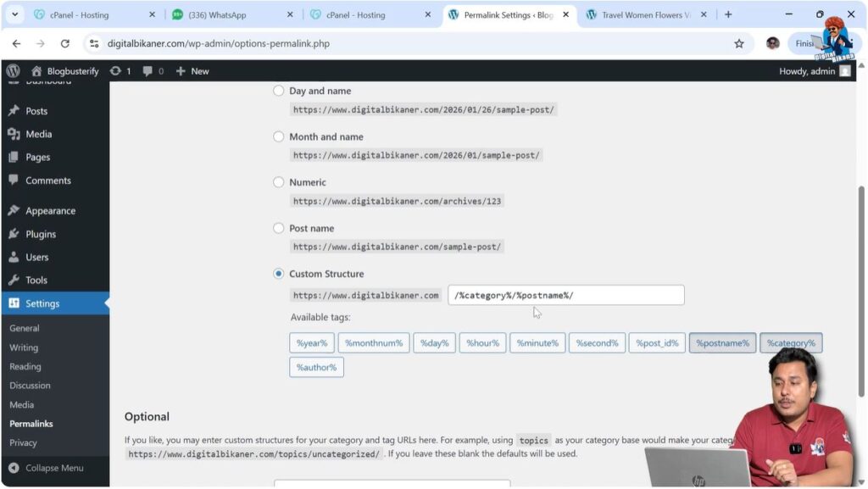Click the custom structure input field
868x489 pixels.
[565, 295]
